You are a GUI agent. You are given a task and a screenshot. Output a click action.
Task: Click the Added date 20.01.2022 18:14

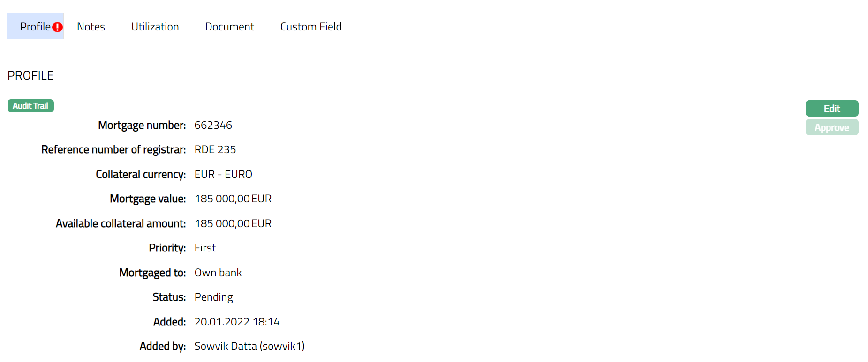coord(237,322)
